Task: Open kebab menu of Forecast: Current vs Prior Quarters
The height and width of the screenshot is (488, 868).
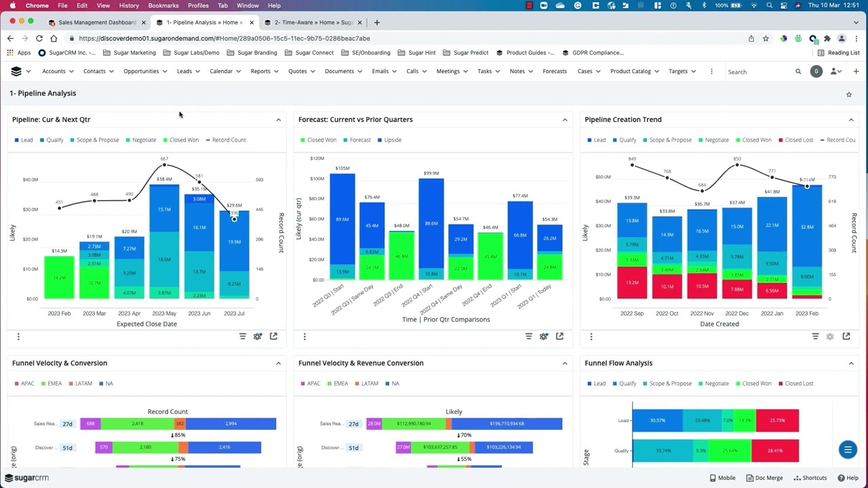Action: pyautogui.click(x=304, y=336)
